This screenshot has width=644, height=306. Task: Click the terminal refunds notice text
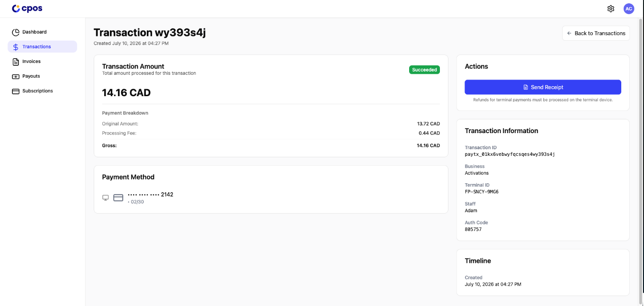[x=543, y=100]
